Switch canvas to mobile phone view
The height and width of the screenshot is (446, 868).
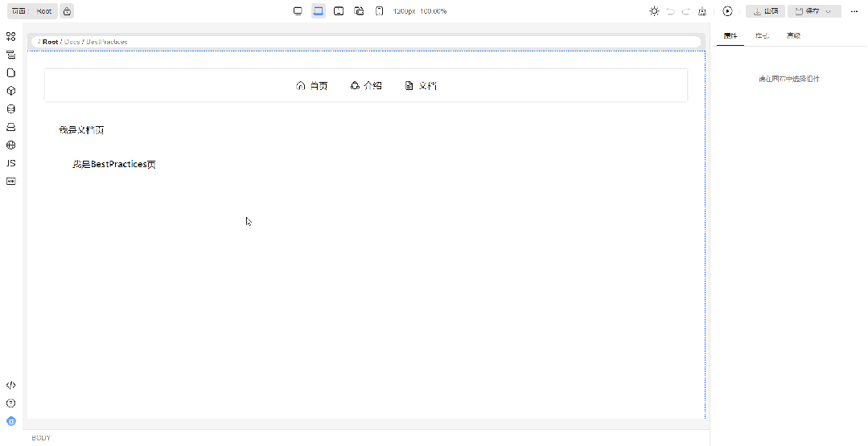pyautogui.click(x=380, y=11)
